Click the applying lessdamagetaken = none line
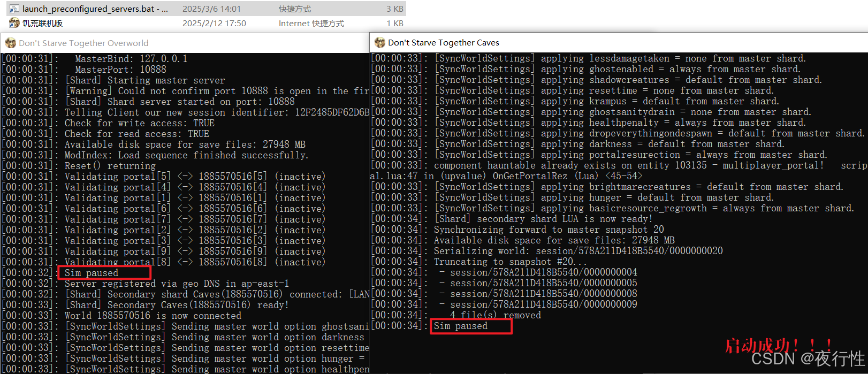 589,58
